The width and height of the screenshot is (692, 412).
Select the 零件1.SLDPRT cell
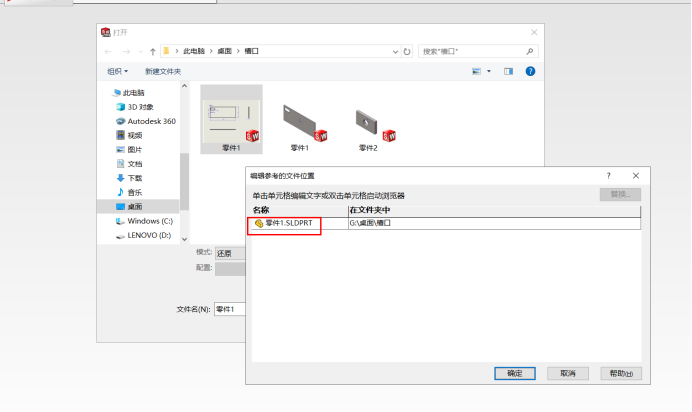(x=299, y=223)
